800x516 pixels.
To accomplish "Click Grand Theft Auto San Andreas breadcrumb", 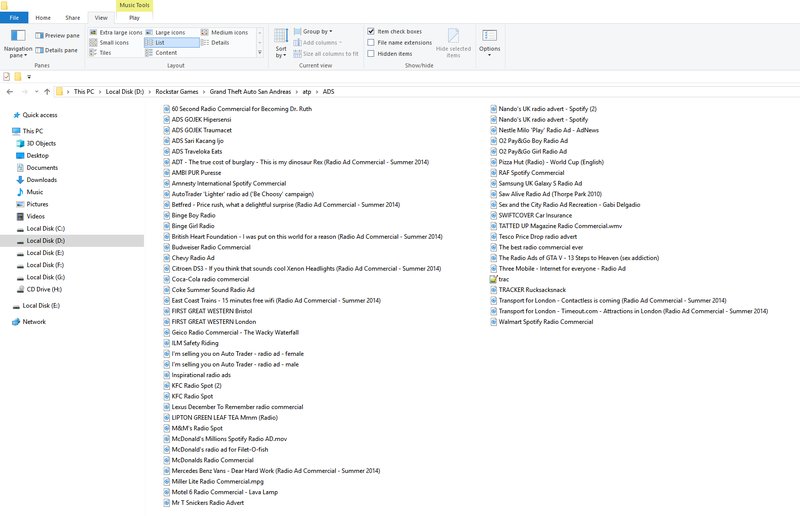I will pos(250,91).
